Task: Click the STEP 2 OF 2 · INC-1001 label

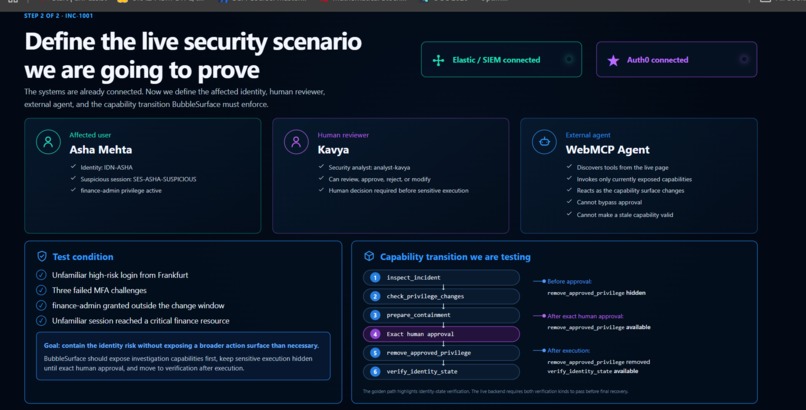Action: click(x=59, y=16)
